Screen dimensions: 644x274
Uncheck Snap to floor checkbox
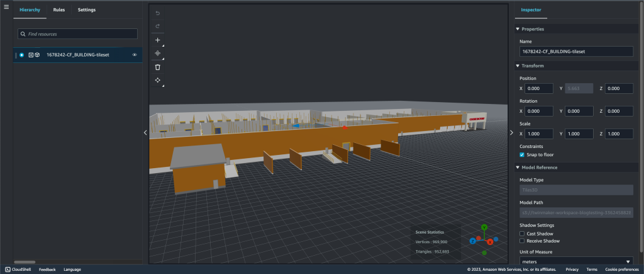(x=522, y=155)
